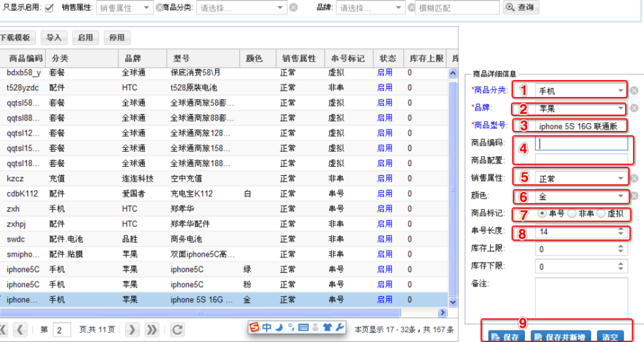This screenshot has height=342, width=644.
Task: Click the 型号 column header
Action: (x=202, y=59)
